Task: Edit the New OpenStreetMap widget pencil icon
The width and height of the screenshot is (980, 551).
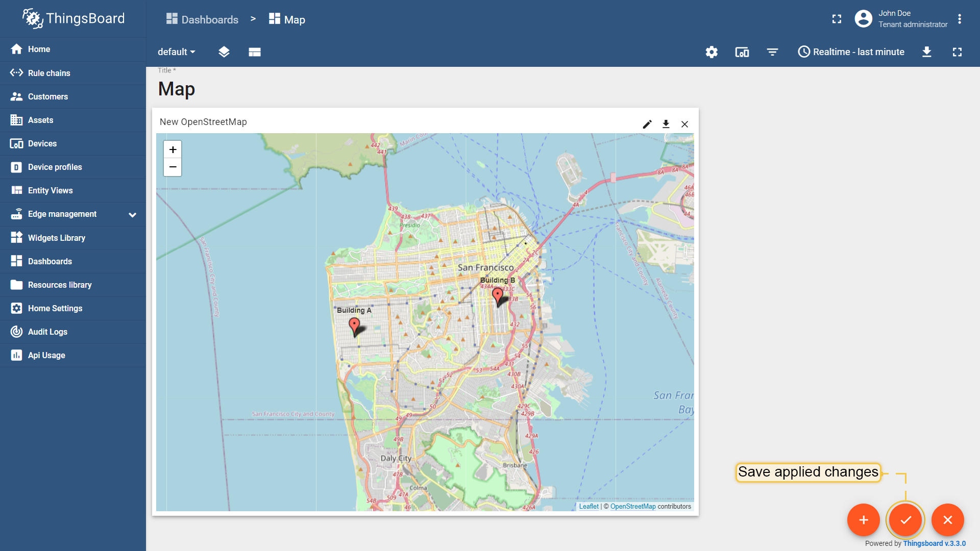Action: tap(647, 124)
